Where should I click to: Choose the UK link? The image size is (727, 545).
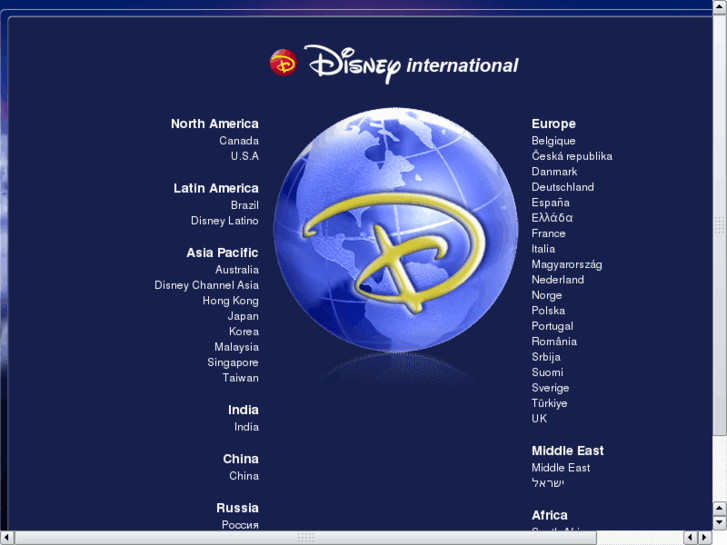click(539, 418)
